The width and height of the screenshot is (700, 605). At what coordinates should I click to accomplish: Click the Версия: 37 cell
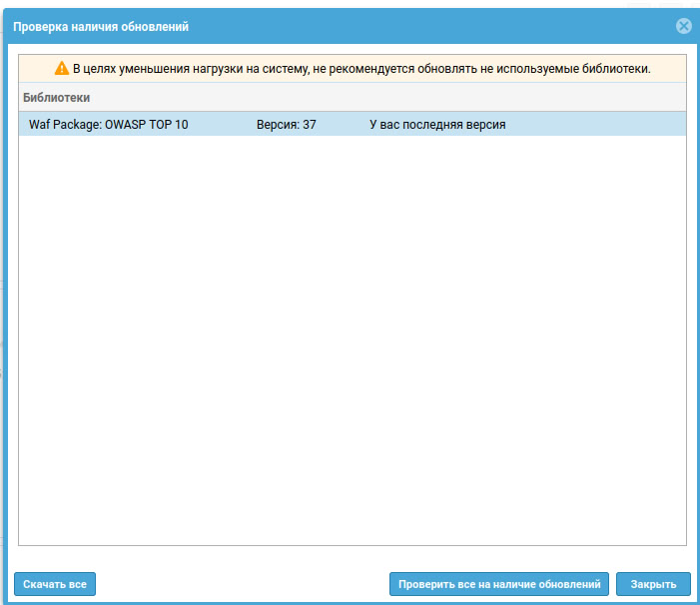coord(286,125)
